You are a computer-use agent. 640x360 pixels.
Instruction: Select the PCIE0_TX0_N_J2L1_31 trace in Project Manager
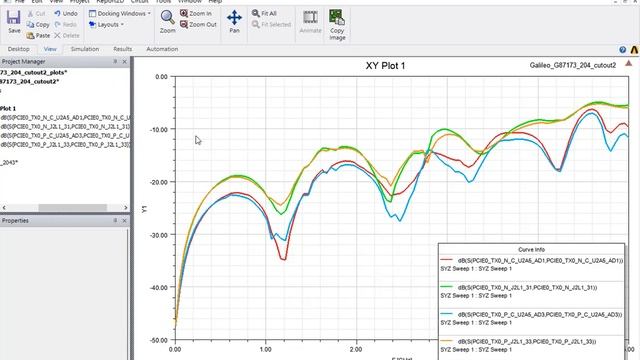65,127
